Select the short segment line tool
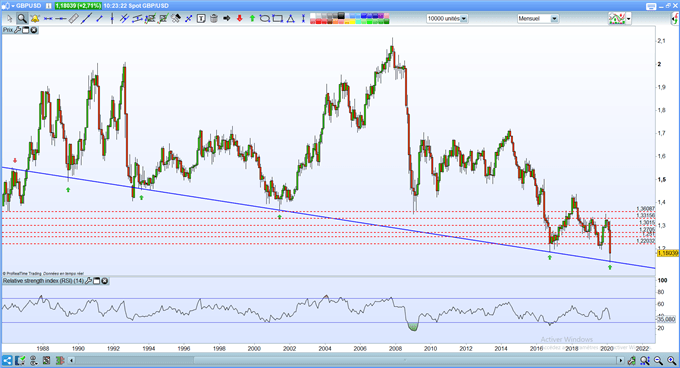 tap(100, 19)
